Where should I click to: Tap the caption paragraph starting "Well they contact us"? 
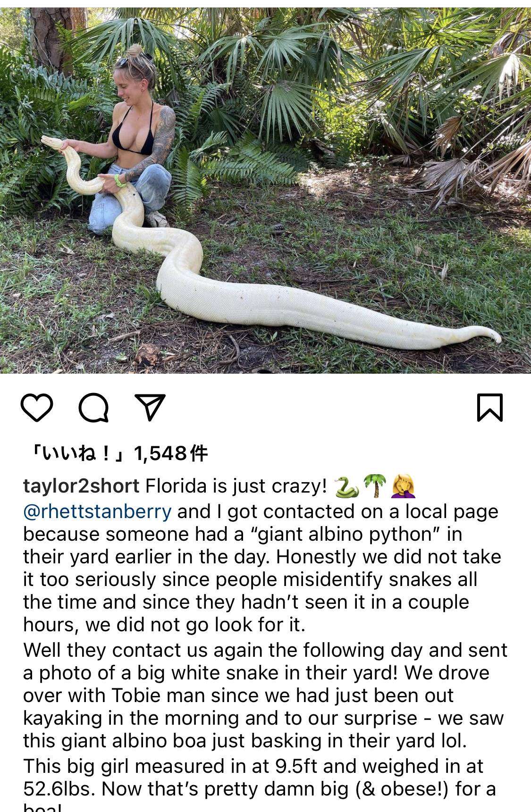[265, 695]
